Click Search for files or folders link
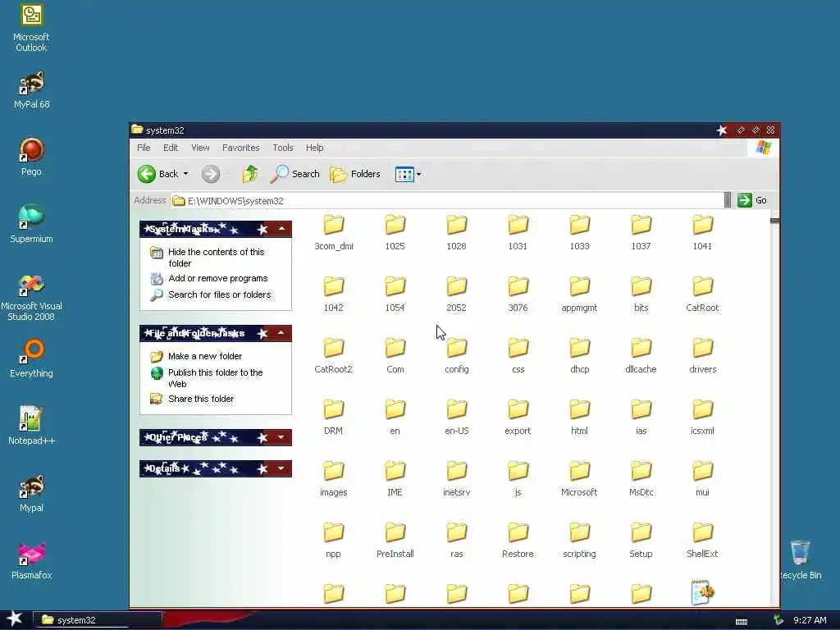The width and height of the screenshot is (840, 630). click(219, 294)
